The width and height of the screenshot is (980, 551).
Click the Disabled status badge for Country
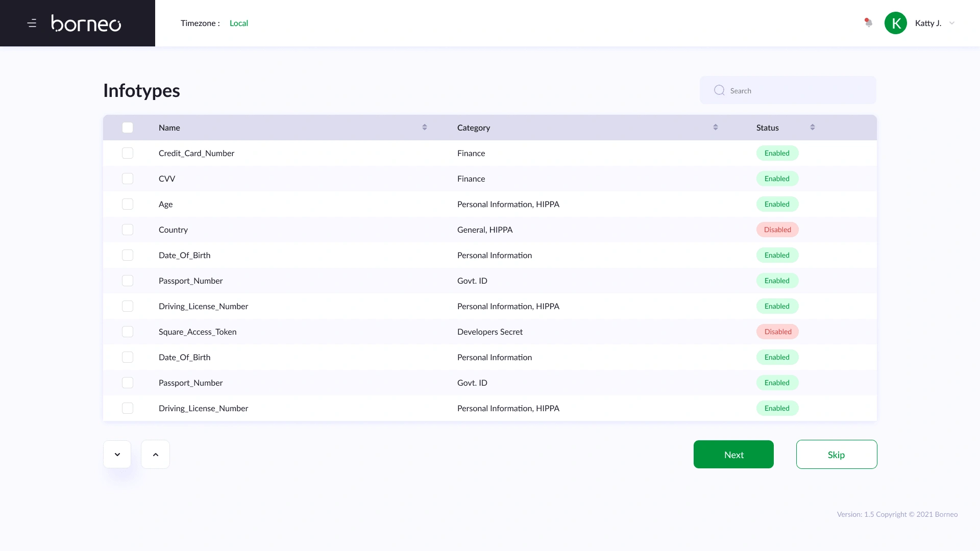pos(777,230)
